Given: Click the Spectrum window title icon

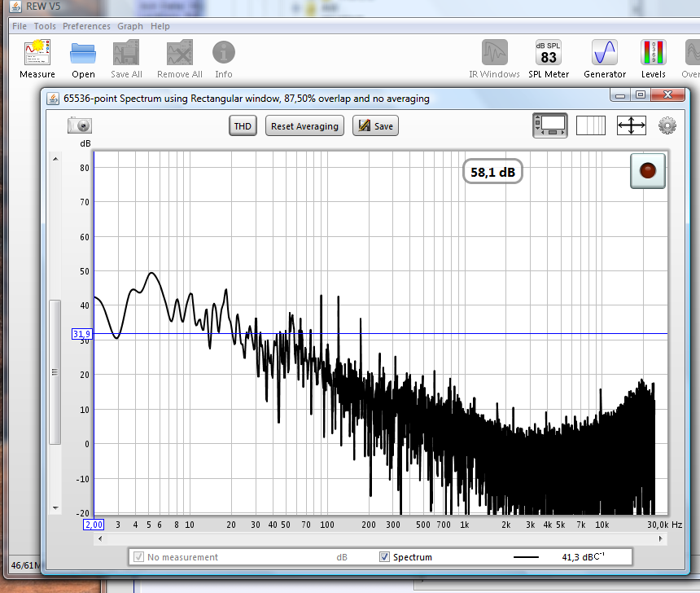Looking at the screenshot, I should 53,99.
